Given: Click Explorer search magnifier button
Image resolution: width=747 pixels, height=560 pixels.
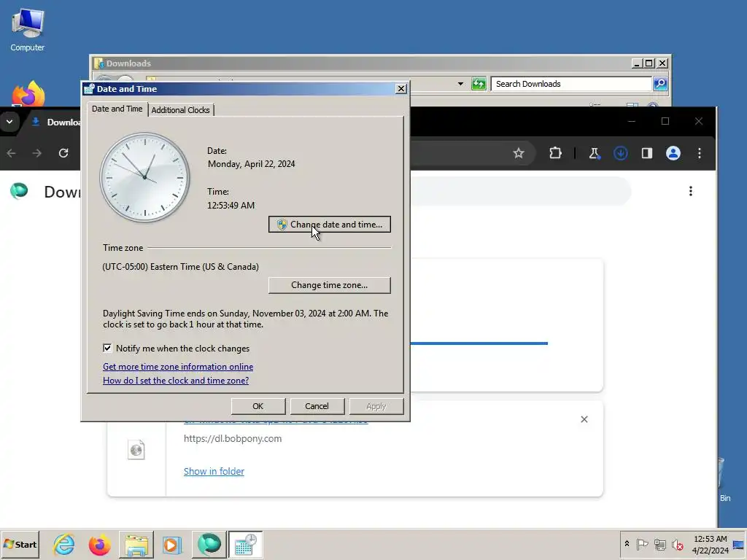Looking at the screenshot, I should pyautogui.click(x=660, y=84).
